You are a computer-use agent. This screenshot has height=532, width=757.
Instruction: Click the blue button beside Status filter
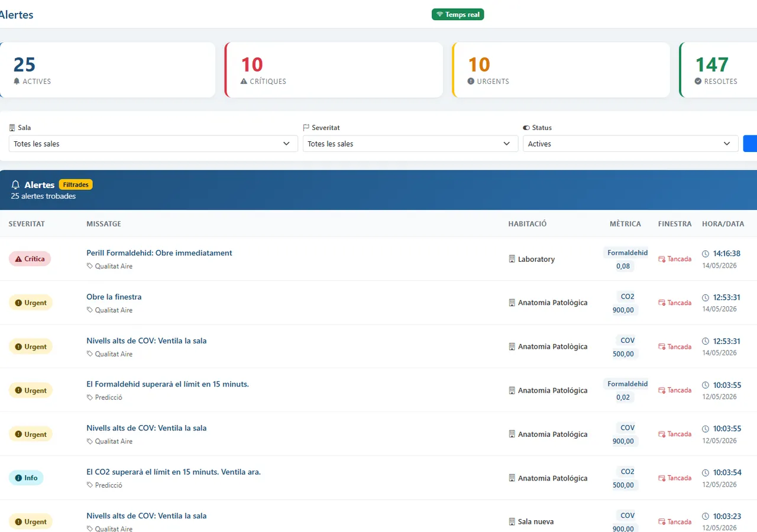pyautogui.click(x=750, y=144)
